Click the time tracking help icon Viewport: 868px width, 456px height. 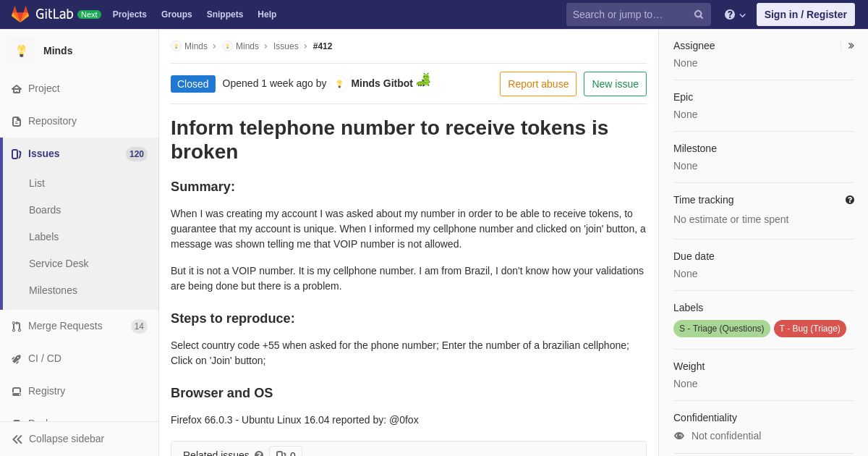[x=850, y=200]
